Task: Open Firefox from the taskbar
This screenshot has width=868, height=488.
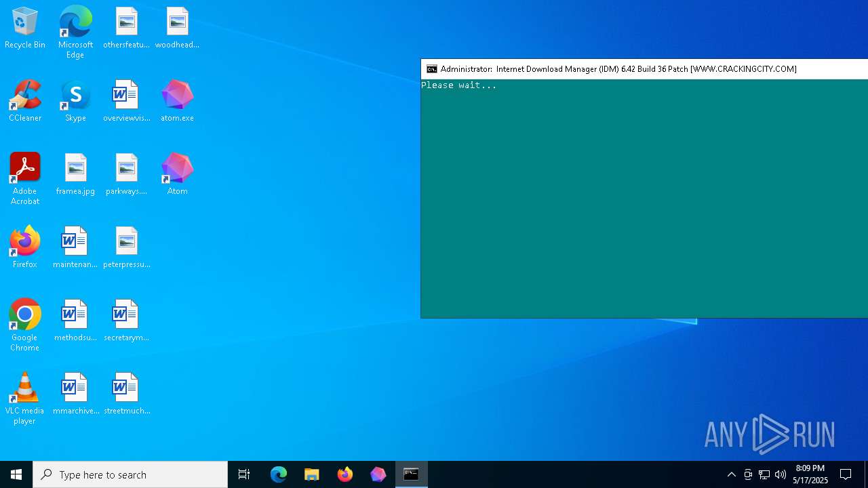Action: pos(345,474)
